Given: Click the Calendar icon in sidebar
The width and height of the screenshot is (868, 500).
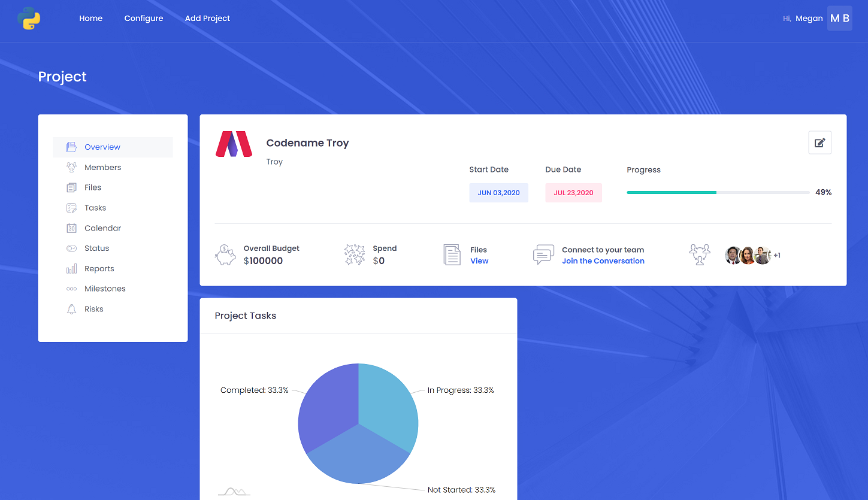Looking at the screenshot, I should (x=71, y=228).
